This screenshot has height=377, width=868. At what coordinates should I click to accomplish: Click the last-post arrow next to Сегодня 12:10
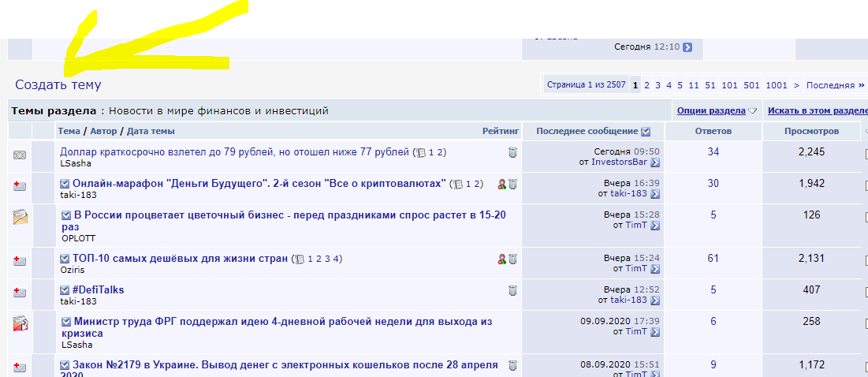click(x=687, y=47)
